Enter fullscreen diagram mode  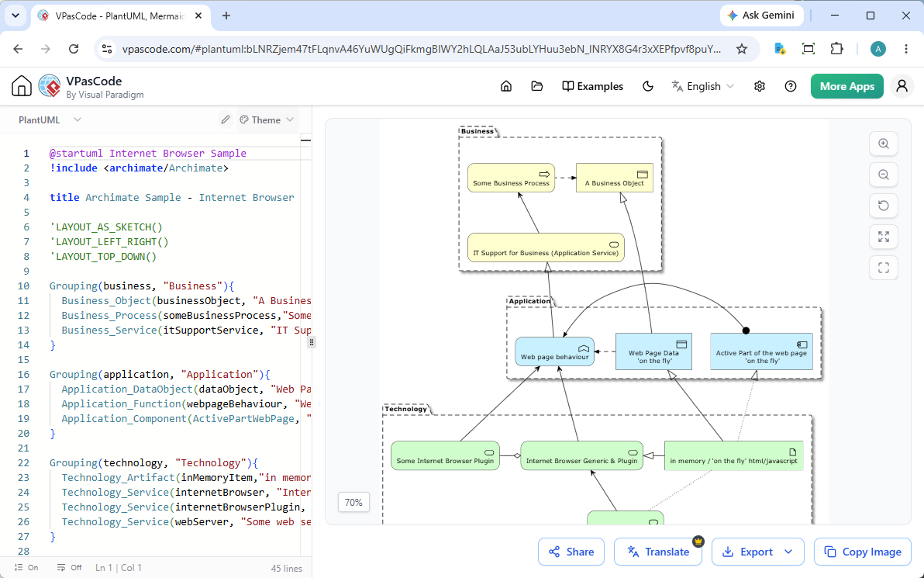pyautogui.click(x=884, y=268)
